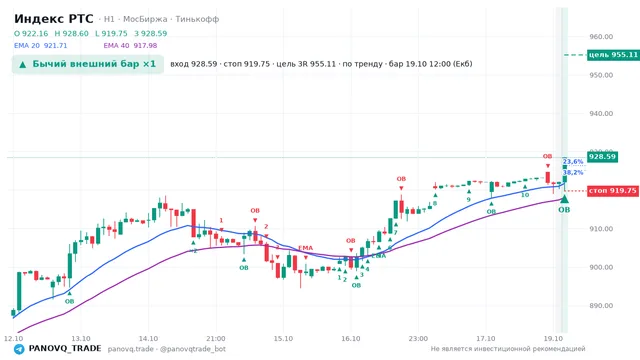Image resolution: width=640 pixels, height=360 pixels.
Task: Click the '23,6%' Fibonacci level label
Action: (x=573, y=162)
